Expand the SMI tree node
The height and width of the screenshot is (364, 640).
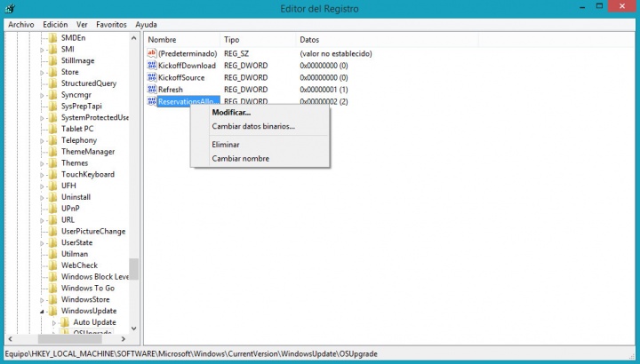coord(42,50)
